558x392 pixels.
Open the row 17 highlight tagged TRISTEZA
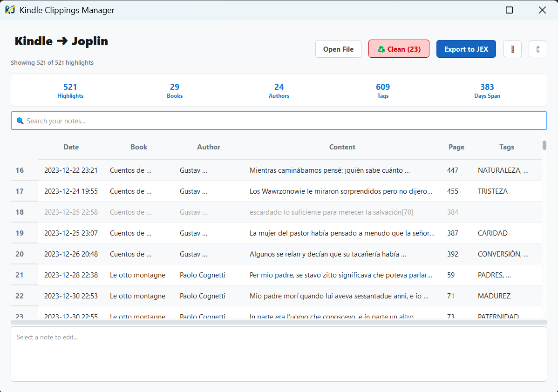[x=340, y=191]
